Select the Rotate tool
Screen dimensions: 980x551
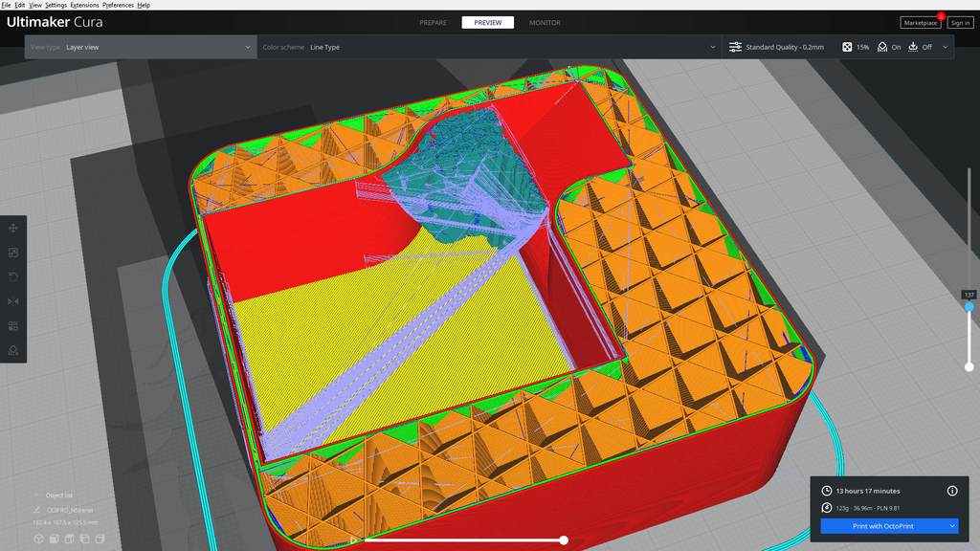[13, 276]
